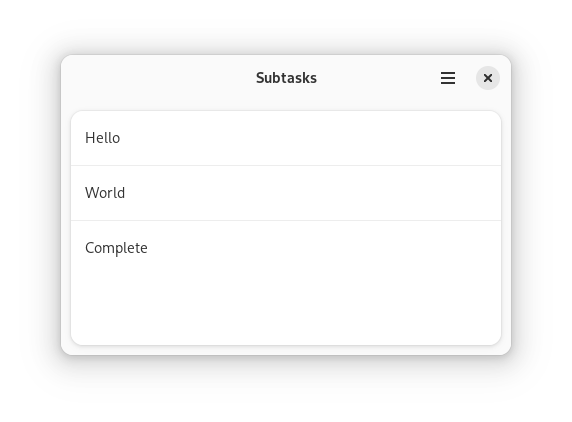Viewport: 572px width, 422px height.
Task: Click the three-line menu icon
Action: [448, 78]
